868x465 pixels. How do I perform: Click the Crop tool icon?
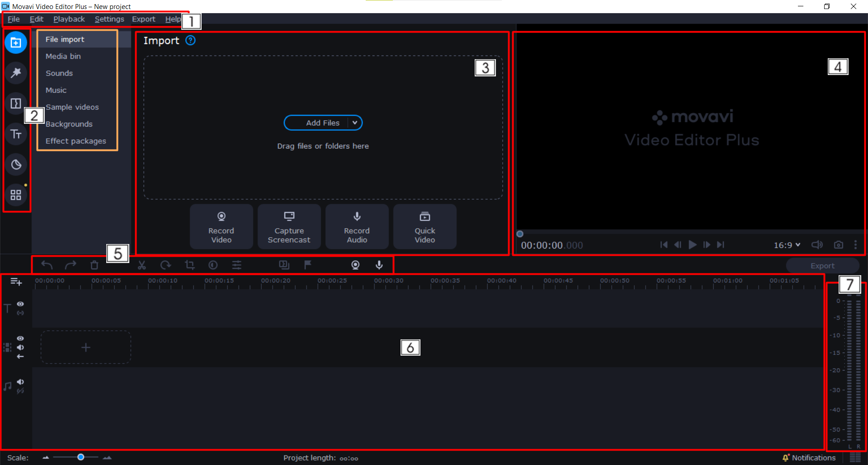[190, 265]
